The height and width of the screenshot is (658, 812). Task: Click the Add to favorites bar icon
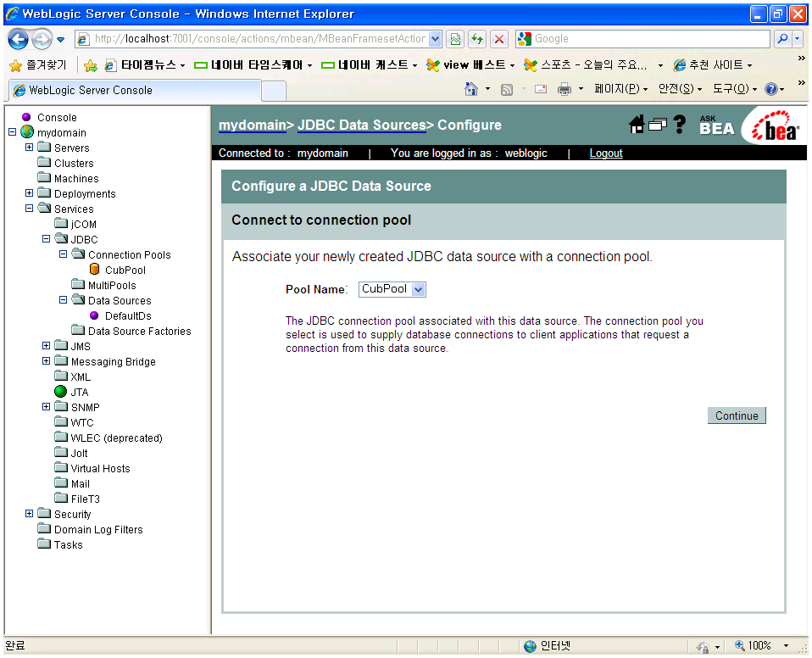point(91,65)
